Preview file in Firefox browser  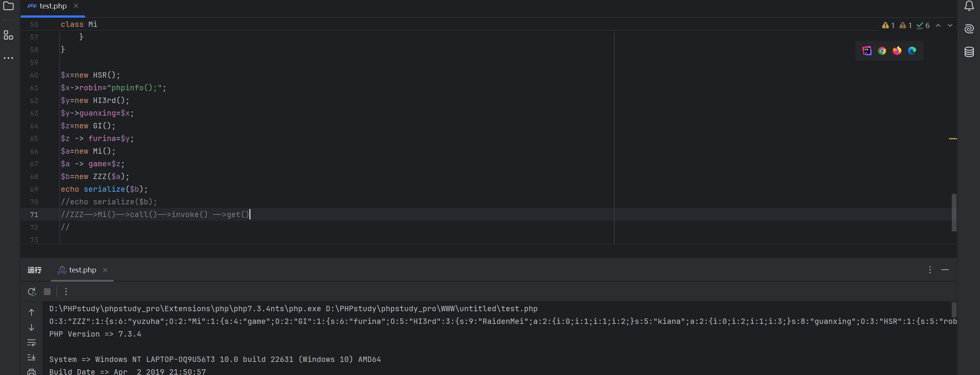click(x=897, y=51)
